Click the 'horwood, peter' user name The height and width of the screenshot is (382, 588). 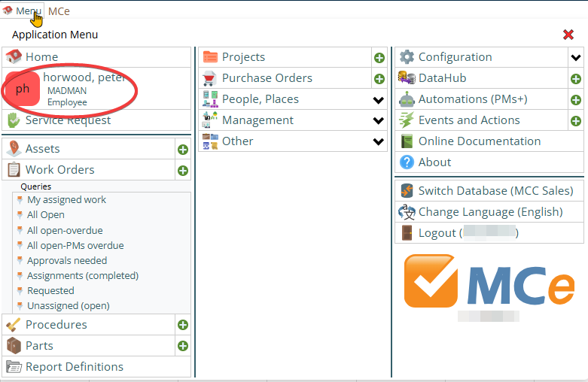pyautogui.click(x=84, y=77)
